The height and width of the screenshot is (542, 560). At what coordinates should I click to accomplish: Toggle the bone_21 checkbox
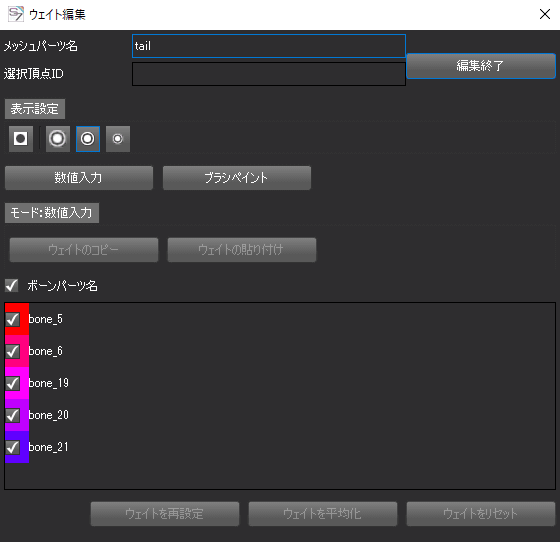13,447
